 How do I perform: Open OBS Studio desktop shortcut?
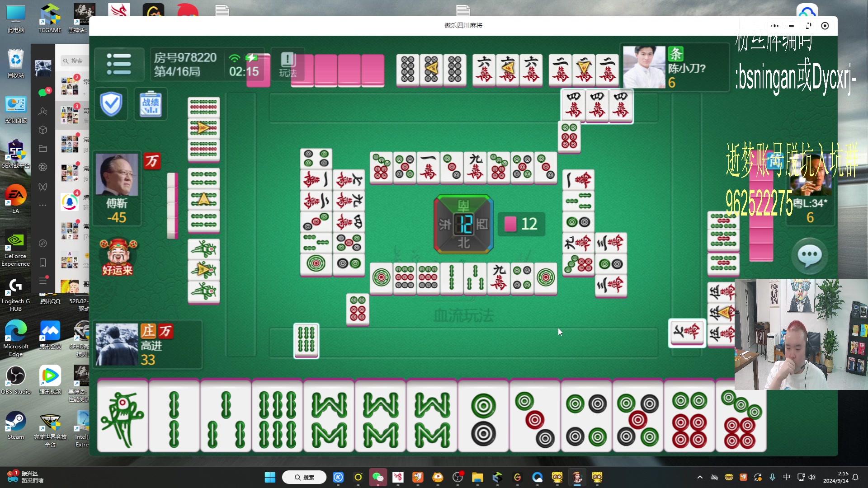[16, 380]
